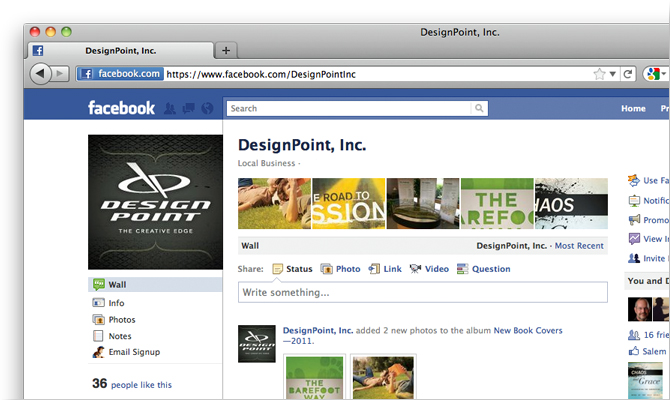Click the Facebook Search input field
Image resolution: width=670 pixels, height=400 pixels.
[x=349, y=109]
